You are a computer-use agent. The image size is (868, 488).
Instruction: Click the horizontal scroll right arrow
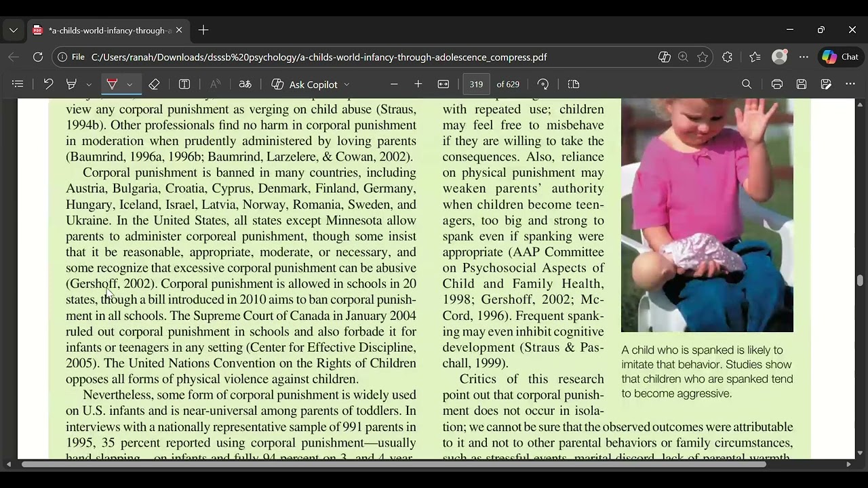(x=848, y=464)
